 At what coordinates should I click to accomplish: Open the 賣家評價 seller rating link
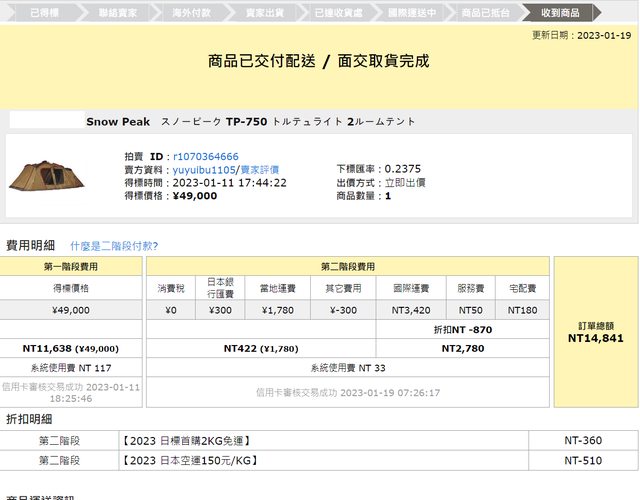(259, 170)
